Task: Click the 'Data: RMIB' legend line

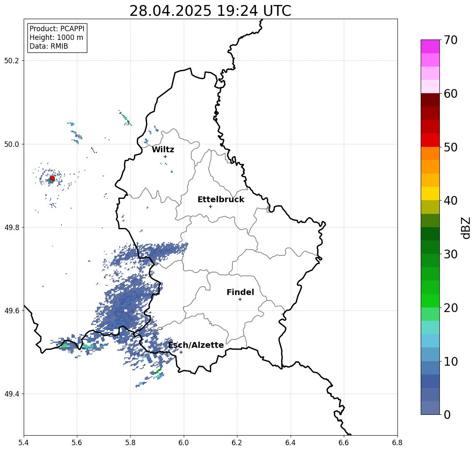Action: point(49,46)
